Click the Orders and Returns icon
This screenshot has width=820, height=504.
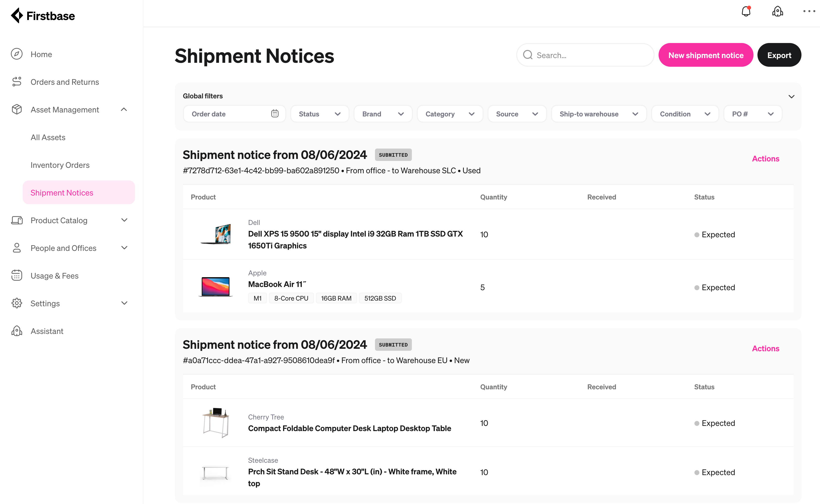tap(17, 82)
